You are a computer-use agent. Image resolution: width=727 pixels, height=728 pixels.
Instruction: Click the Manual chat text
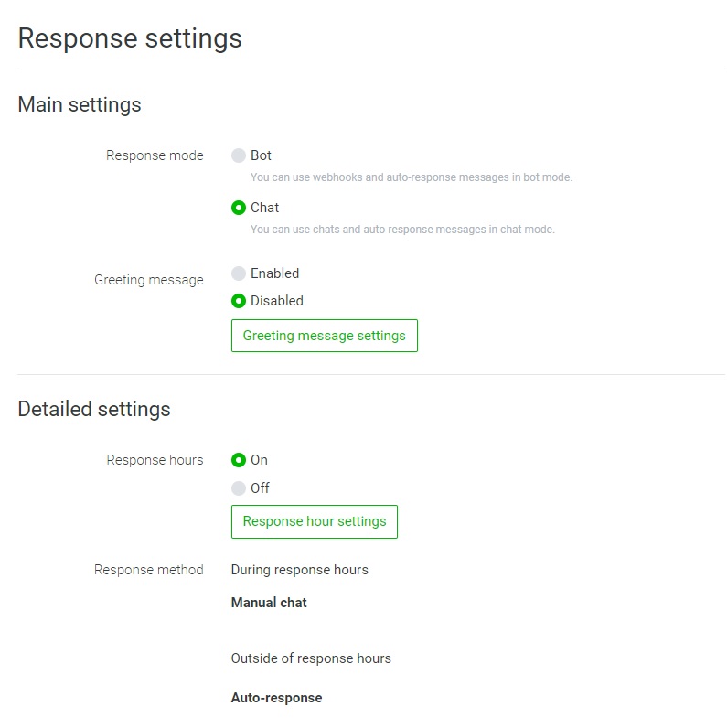pos(269,603)
